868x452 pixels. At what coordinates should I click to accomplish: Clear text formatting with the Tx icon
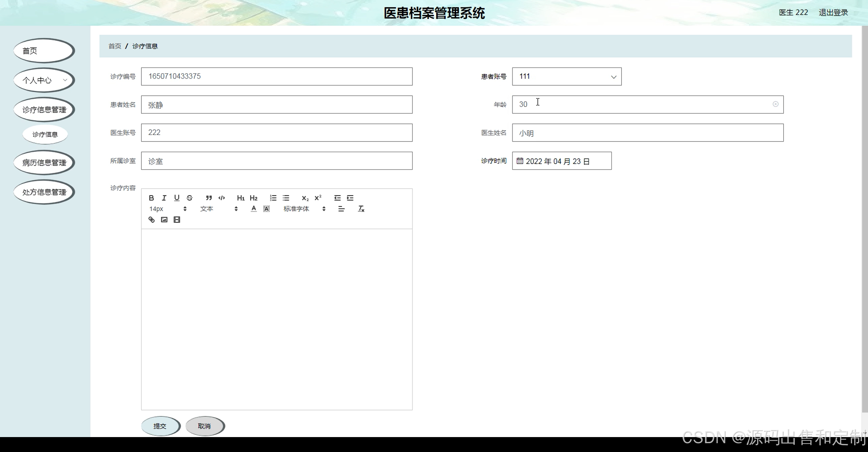[x=361, y=209]
